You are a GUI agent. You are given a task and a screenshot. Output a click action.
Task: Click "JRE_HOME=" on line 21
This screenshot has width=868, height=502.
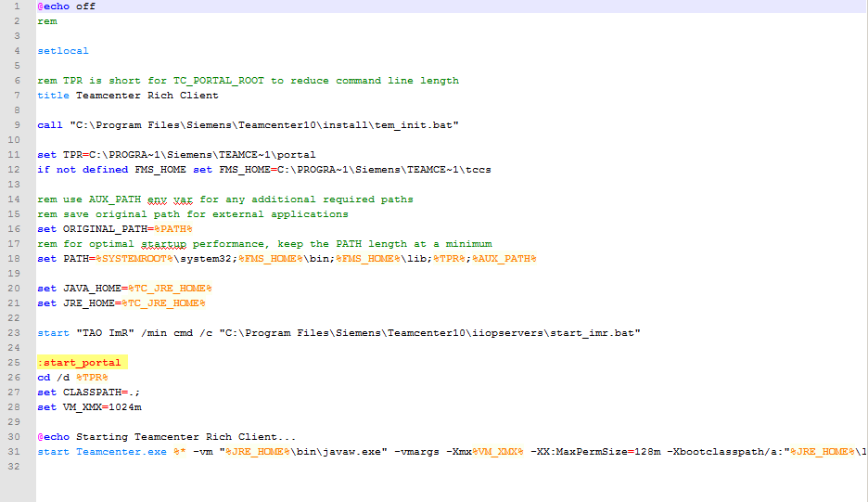92,303
